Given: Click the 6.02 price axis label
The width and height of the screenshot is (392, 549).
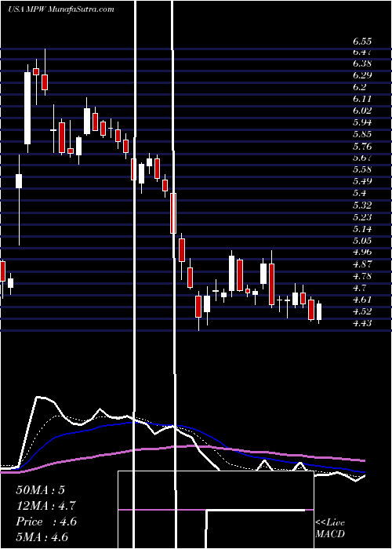Looking at the screenshot, I should 362,111.
